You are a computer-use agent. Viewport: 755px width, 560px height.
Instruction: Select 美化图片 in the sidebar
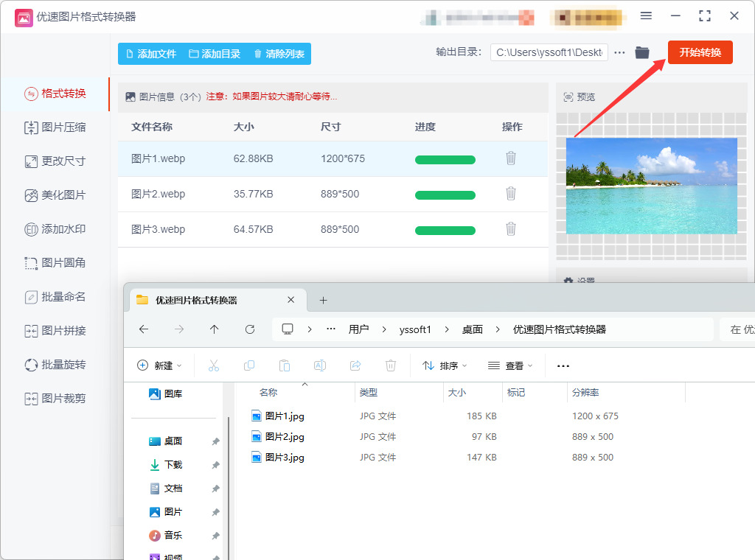tap(55, 195)
